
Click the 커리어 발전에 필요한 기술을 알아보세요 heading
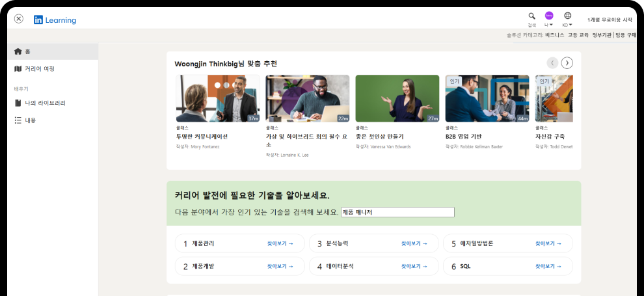pyautogui.click(x=252, y=195)
